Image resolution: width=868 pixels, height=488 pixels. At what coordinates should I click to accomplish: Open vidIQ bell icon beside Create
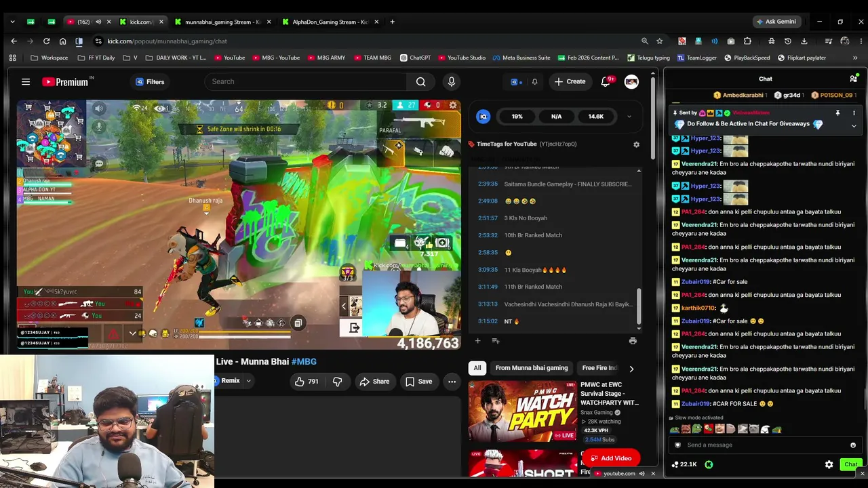[x=534, y=82]
